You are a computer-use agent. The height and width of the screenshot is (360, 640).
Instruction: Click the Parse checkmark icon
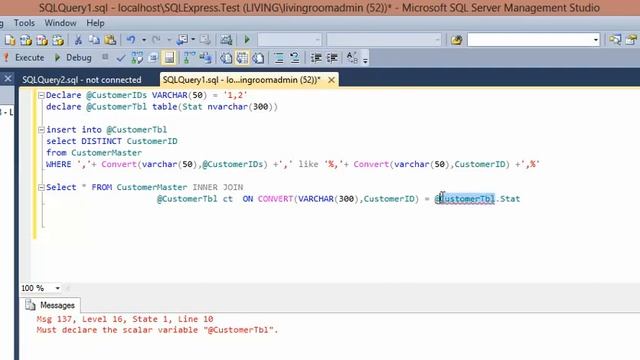[x=120, y=58]
